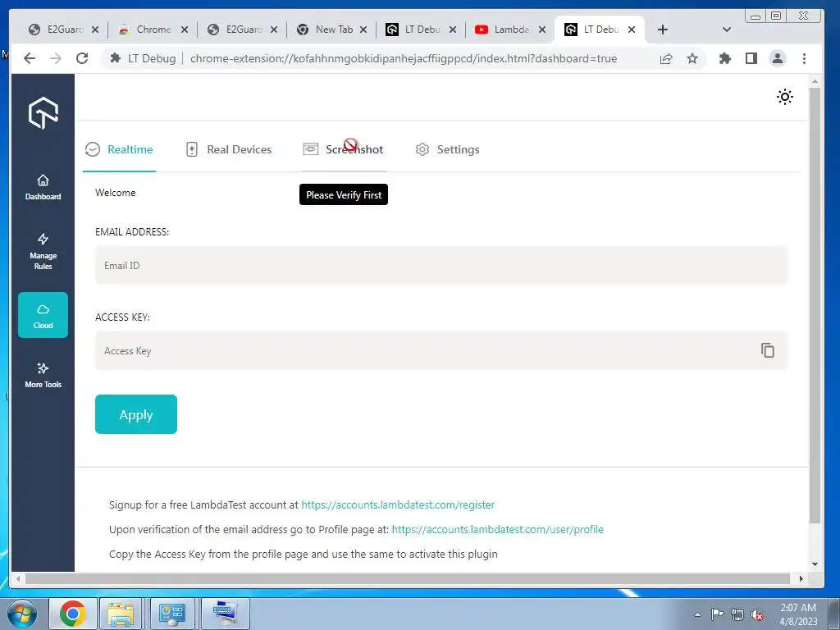The width and height of the screenshot is (840, 630).
Task: Open More Tools in sidebar
Action: pos(43,375)
